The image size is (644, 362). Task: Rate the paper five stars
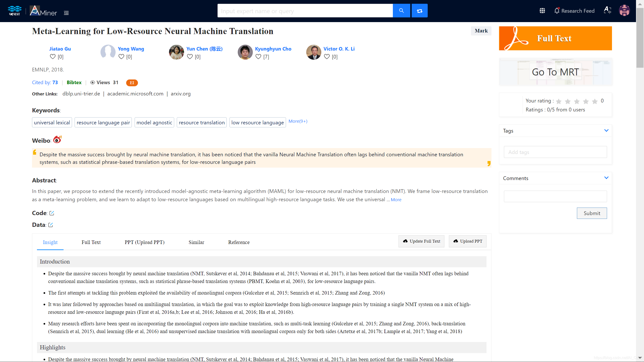(x=595, y=101)
